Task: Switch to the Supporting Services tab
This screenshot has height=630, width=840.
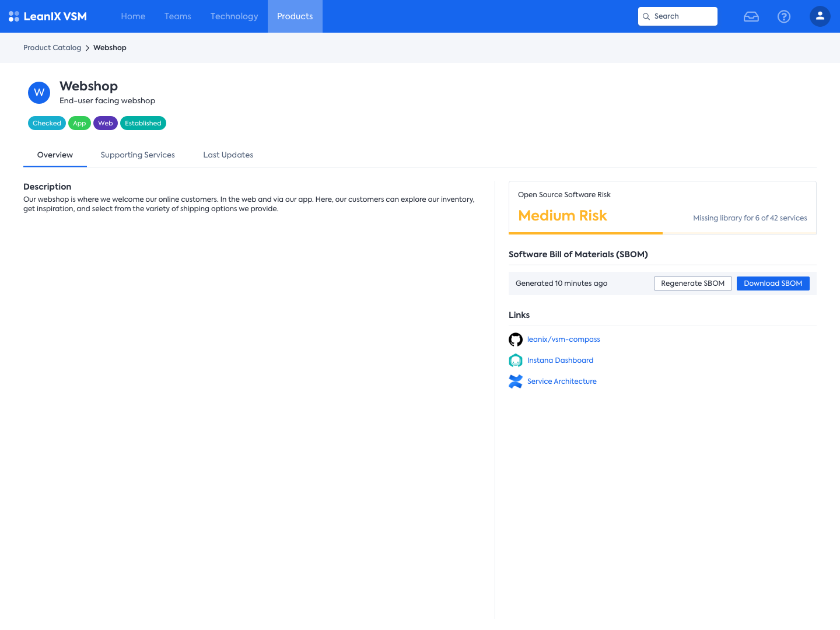Action: (x=138, y=155)
